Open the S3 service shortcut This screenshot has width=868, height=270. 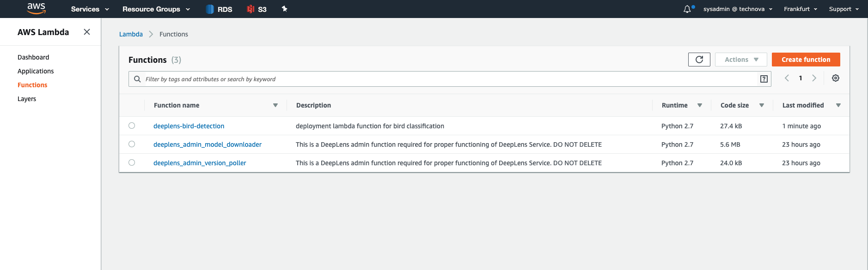(257, 9)
